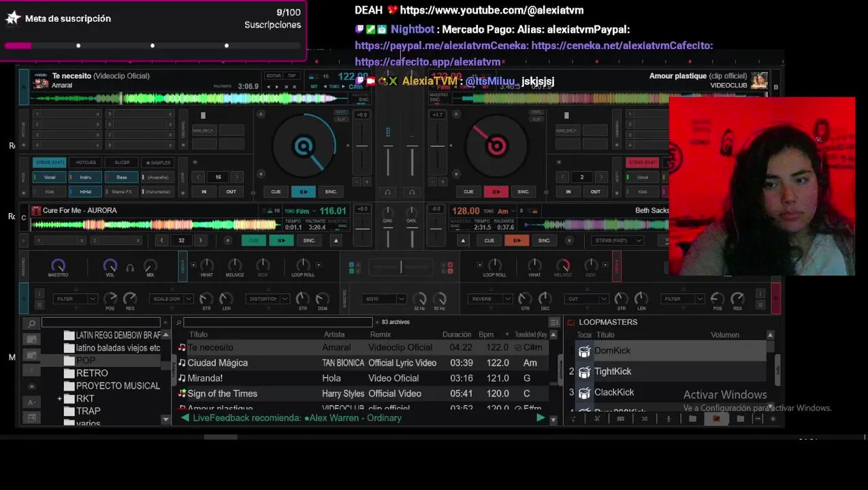Set loop OUT point on deck A

click(x=231, y=192)
